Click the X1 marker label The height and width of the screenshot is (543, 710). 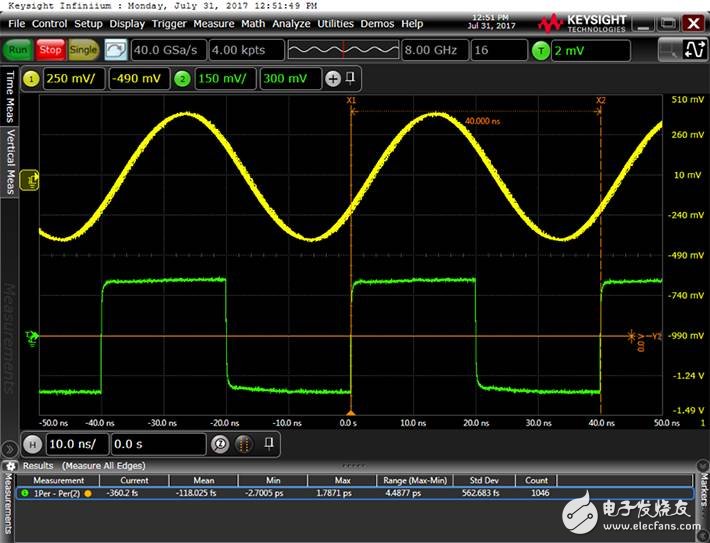coord(351,101)
